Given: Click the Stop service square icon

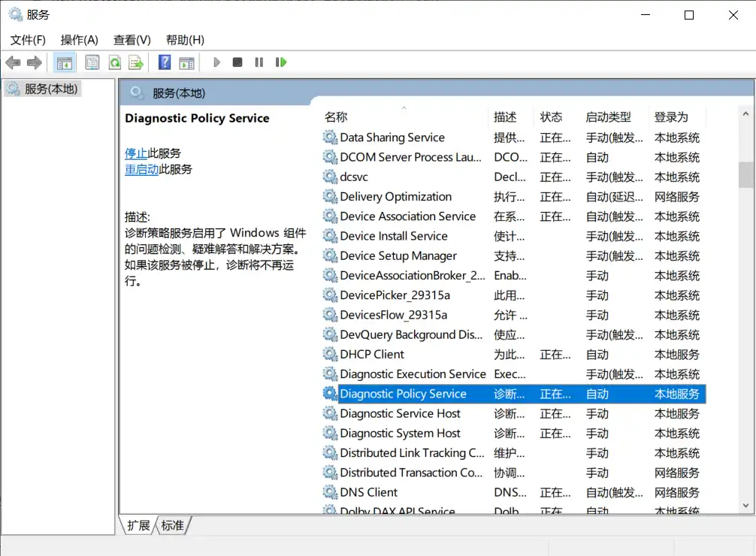Looking at the screenshot, I should (237, 62).
